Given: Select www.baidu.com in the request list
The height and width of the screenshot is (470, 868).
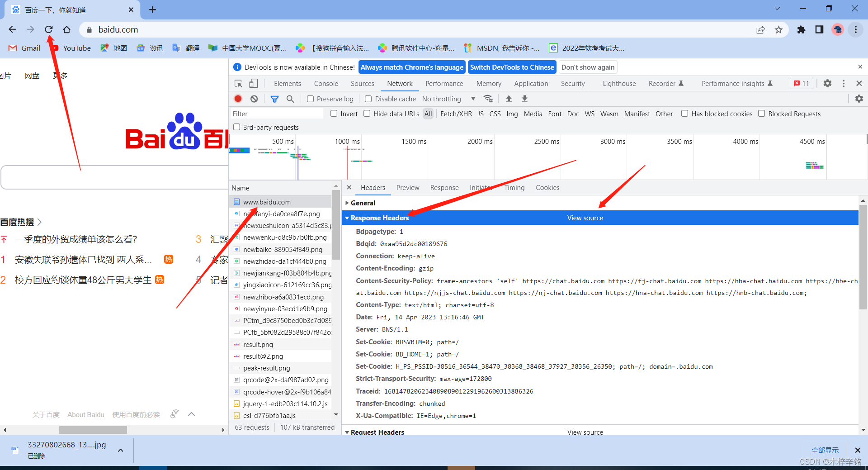Looking at the screenshot, I should tap(280, 202).
